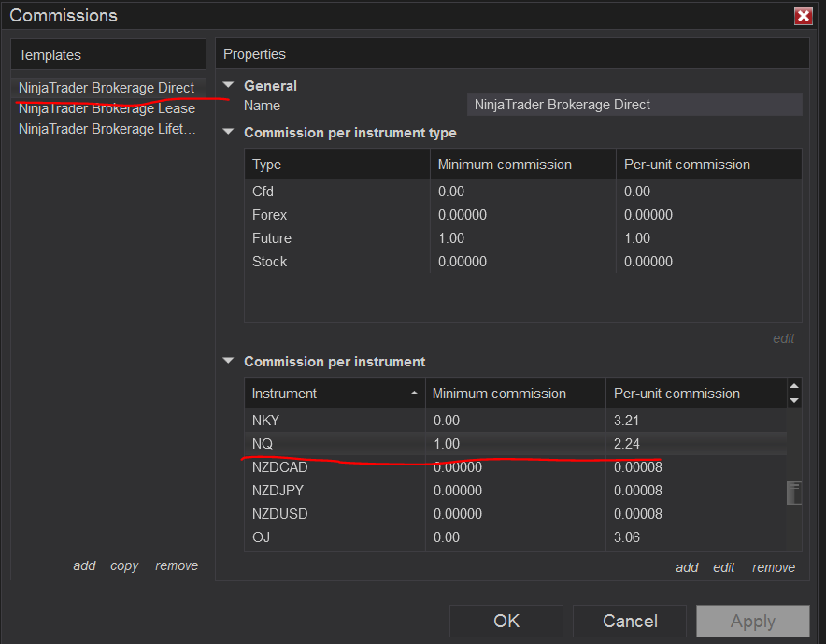This screenshot has width=826, height=644.
Task: Remove the selected template
Action: pyautogui.click(x=177, y=565)
